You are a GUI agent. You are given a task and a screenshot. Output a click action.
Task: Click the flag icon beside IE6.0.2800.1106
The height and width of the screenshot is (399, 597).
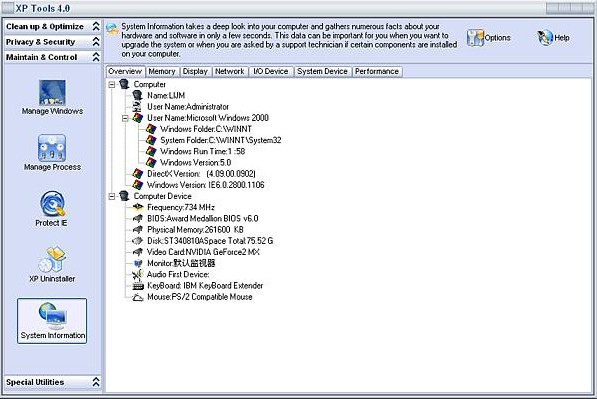137,185
